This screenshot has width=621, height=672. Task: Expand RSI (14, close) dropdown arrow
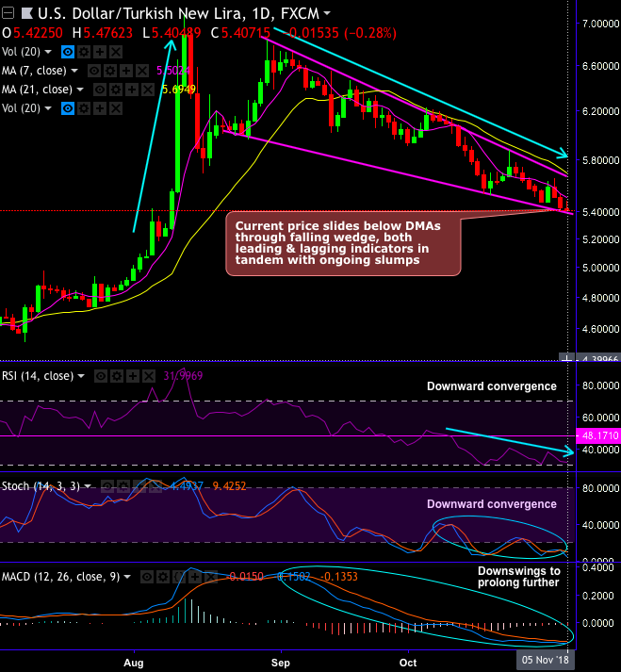tap(81, 376)
